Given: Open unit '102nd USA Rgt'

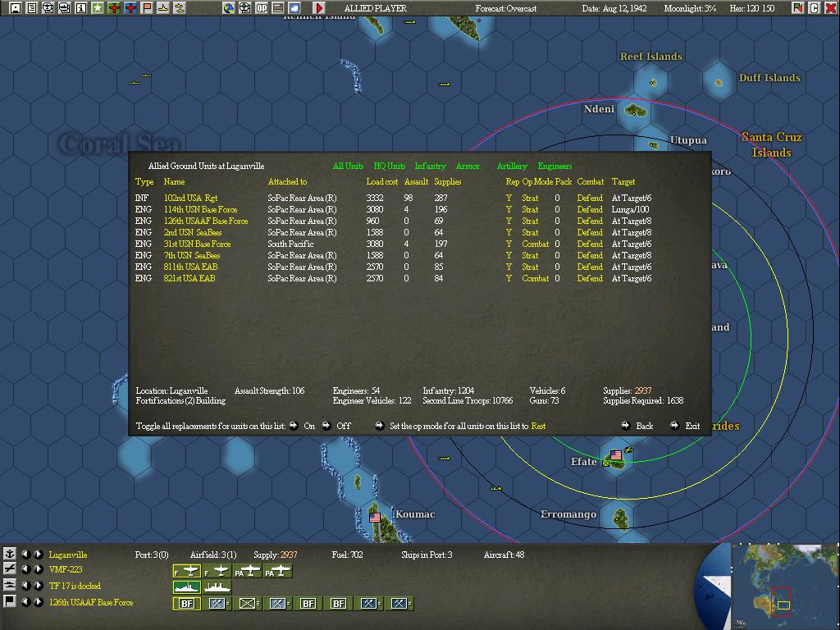Looking at the screenshot, I should 190,198.
